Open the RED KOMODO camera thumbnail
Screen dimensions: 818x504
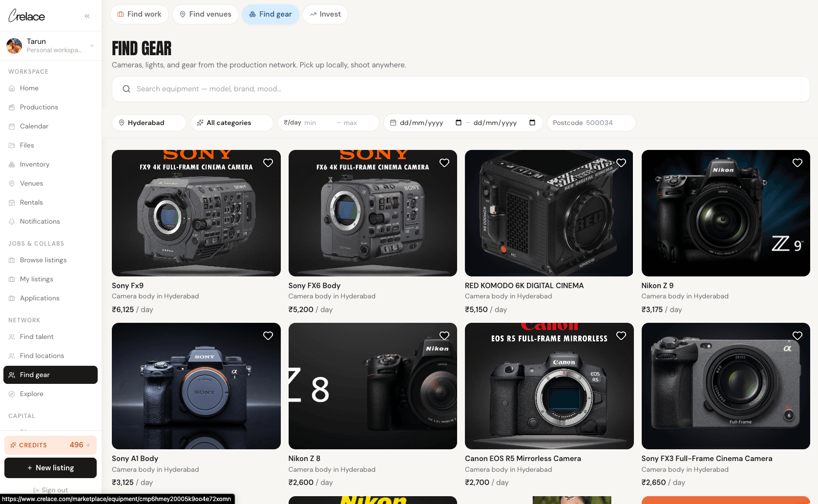[549, 213]
